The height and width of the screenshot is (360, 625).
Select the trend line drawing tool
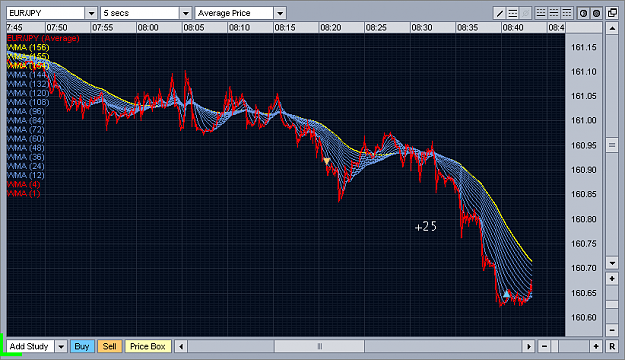pos(499,13)
